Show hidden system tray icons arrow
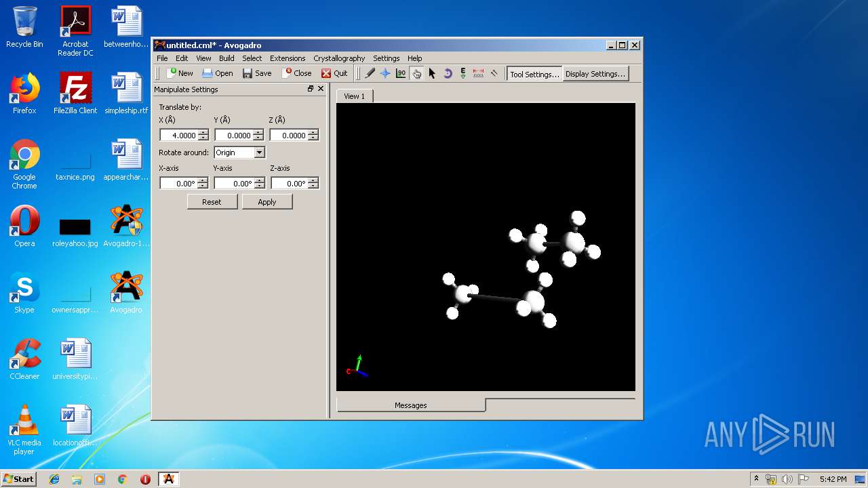Screen dimensions: 868x488 click(756, 479)
